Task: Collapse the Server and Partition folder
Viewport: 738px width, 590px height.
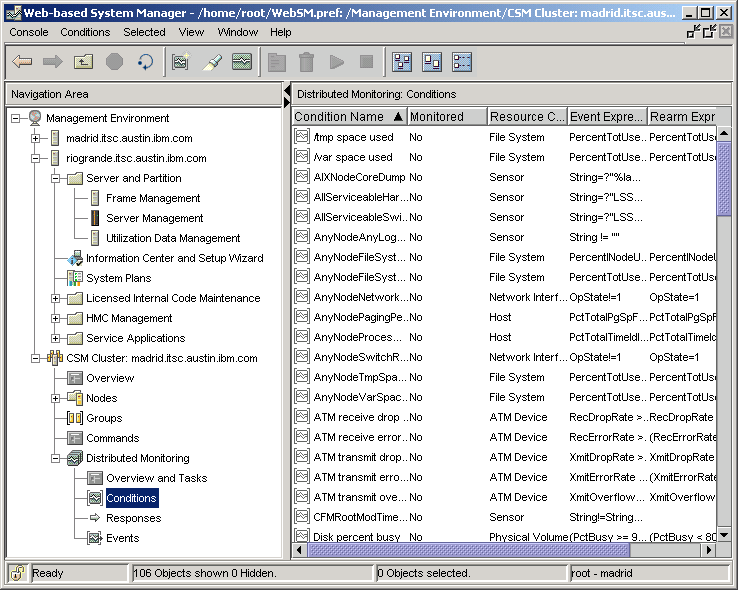Action: coord(56,178)
